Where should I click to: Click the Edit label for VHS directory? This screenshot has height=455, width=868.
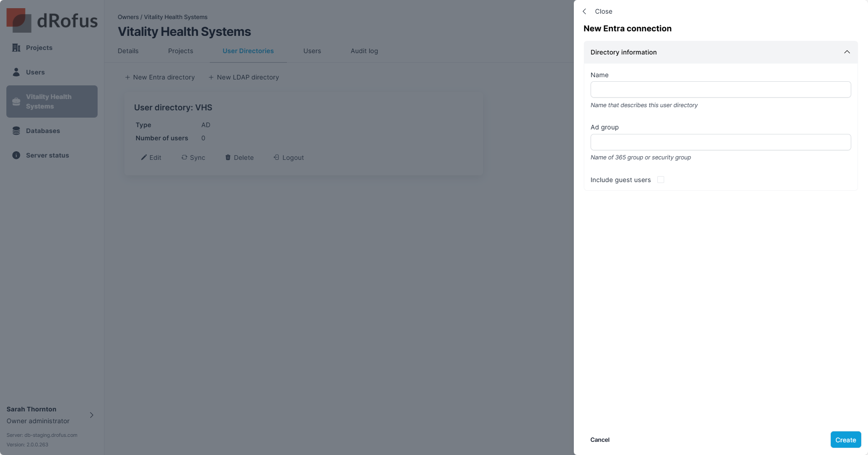click(155, 158)
